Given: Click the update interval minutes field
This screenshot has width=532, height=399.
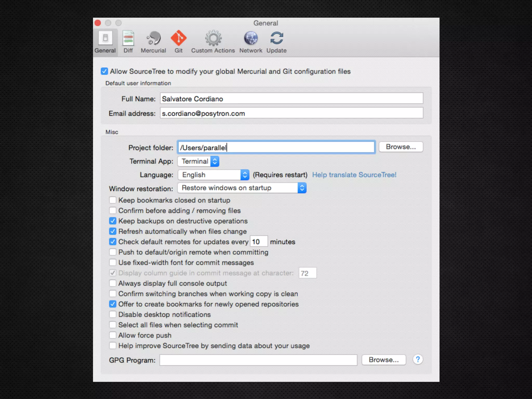Looking at the screenshot, I should [258, 242].
